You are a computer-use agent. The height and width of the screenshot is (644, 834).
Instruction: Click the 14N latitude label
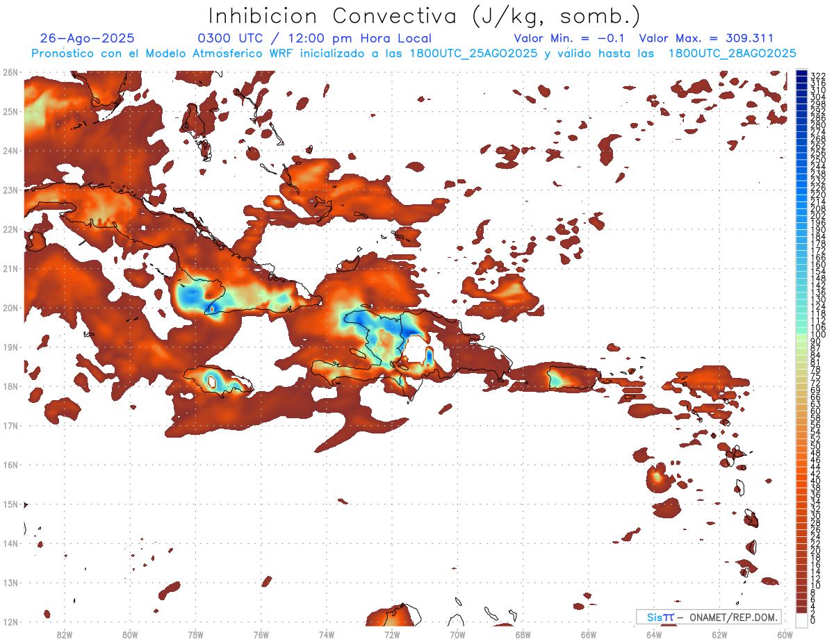coord(10,543)
